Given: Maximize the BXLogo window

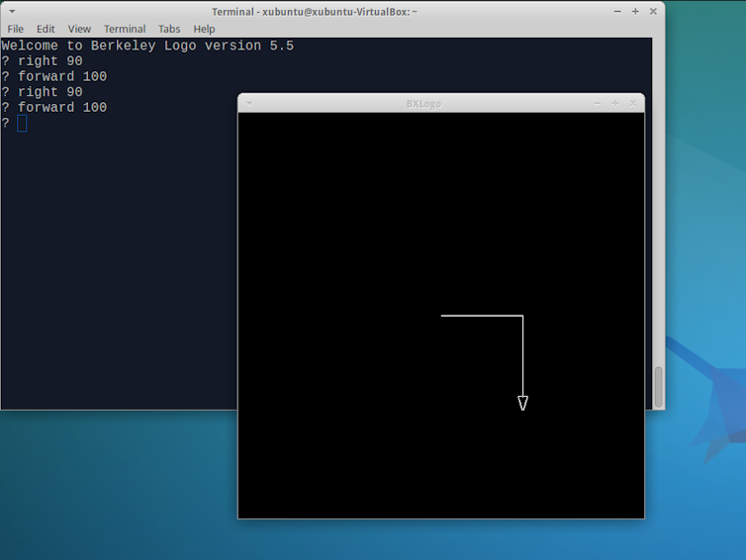Looking at the screenshot, I should coord(615,103).
